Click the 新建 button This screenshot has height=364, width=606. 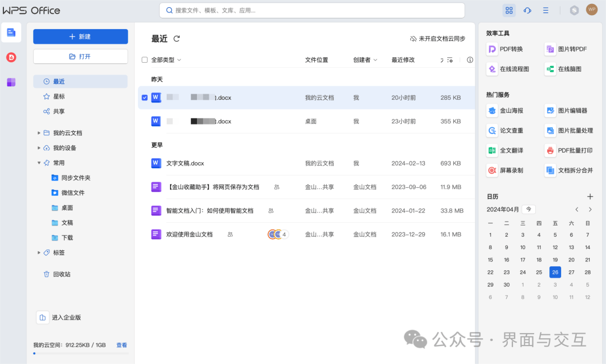(x=80, y=36)
